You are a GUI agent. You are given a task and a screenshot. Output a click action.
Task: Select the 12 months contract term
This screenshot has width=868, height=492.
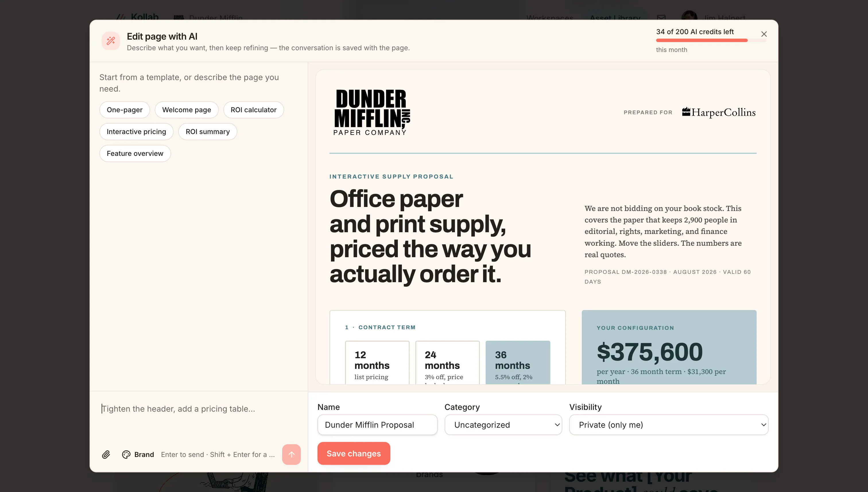pos(377,362)
